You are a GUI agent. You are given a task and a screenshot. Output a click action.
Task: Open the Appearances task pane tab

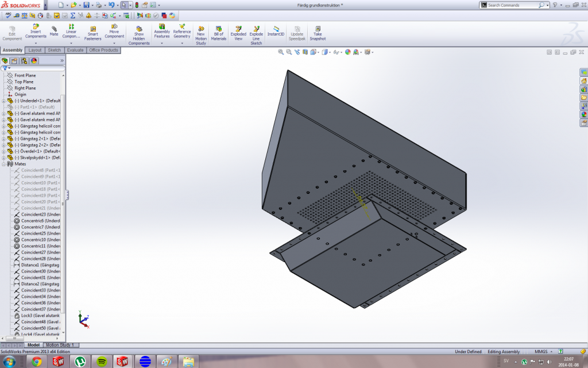point(584,114)
